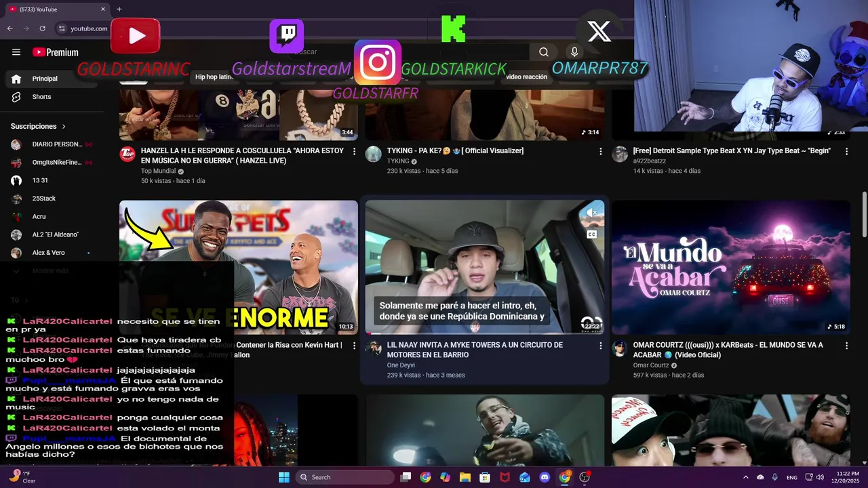Open the HANZEL LA H LE RESPONDE video title

click(242, 156)
